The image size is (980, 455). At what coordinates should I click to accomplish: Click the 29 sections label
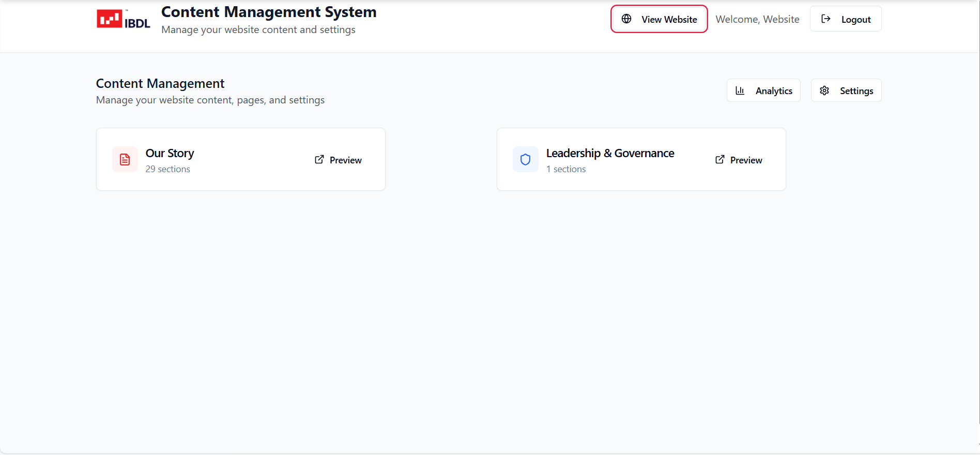[168, 169]
